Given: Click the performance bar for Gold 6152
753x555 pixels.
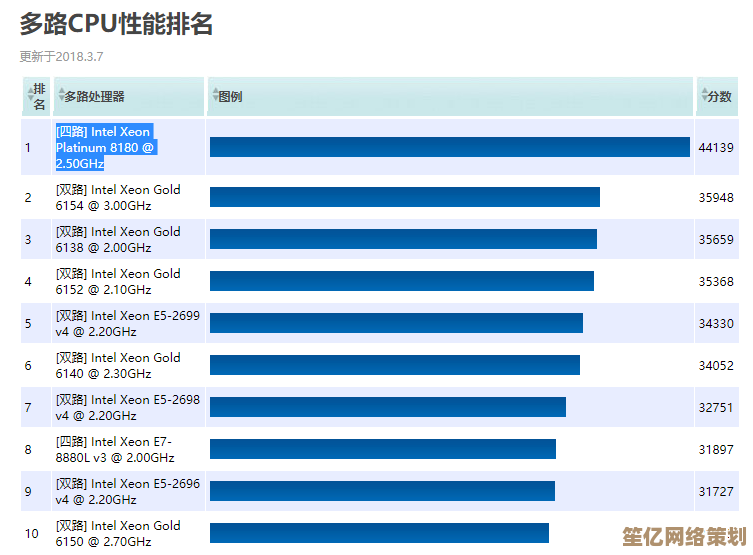Looking at the screenshot, I should click(402, 281).
